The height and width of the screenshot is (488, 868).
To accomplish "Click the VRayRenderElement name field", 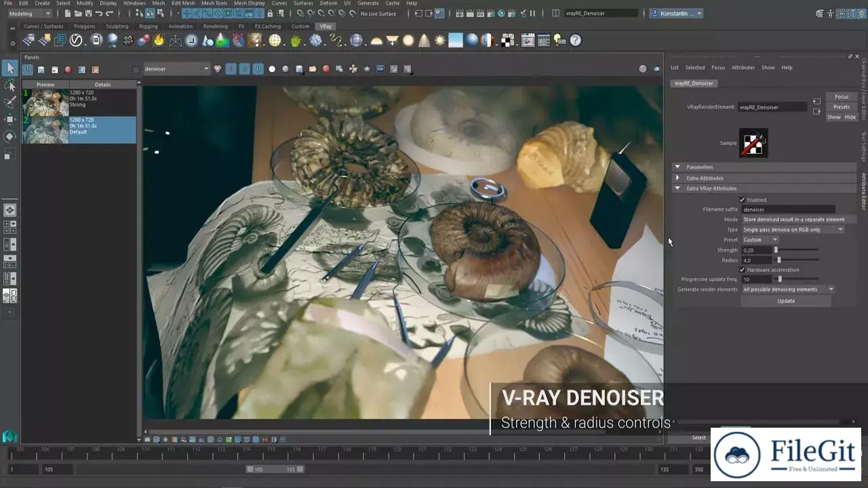I will click(x=772, y=107).
